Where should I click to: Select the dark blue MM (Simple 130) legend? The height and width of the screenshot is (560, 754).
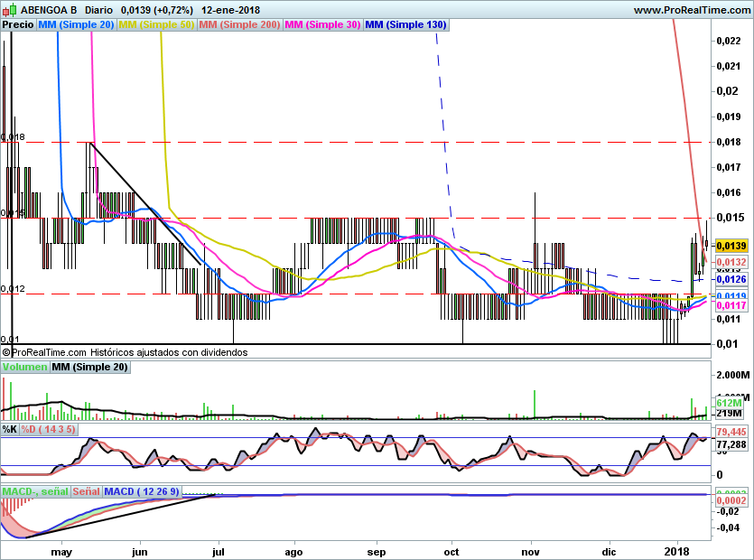[x=405, y=25]
